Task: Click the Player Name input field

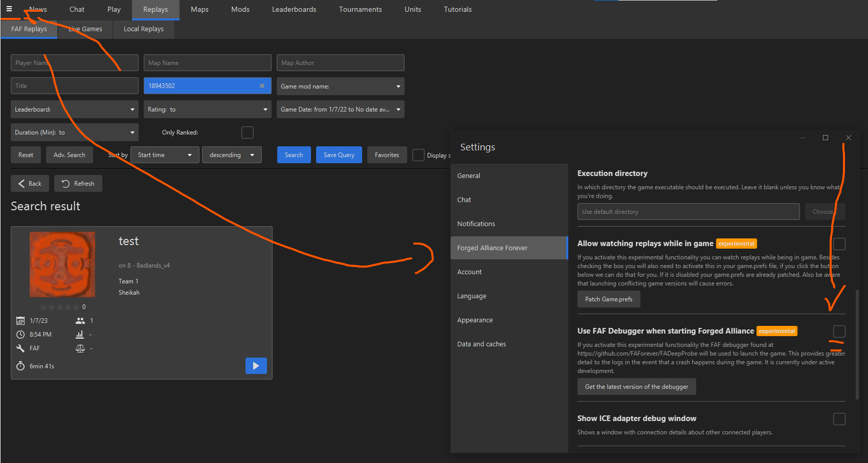Action: (75, 63)
